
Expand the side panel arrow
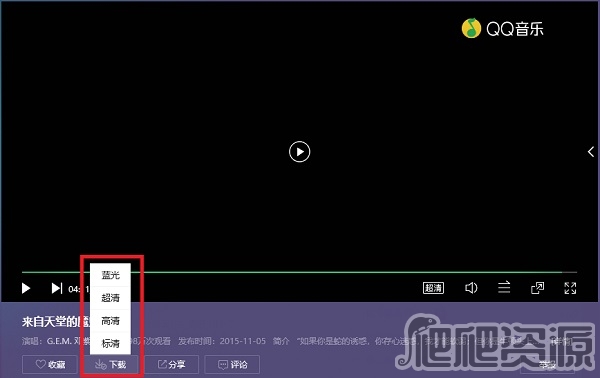591,152
